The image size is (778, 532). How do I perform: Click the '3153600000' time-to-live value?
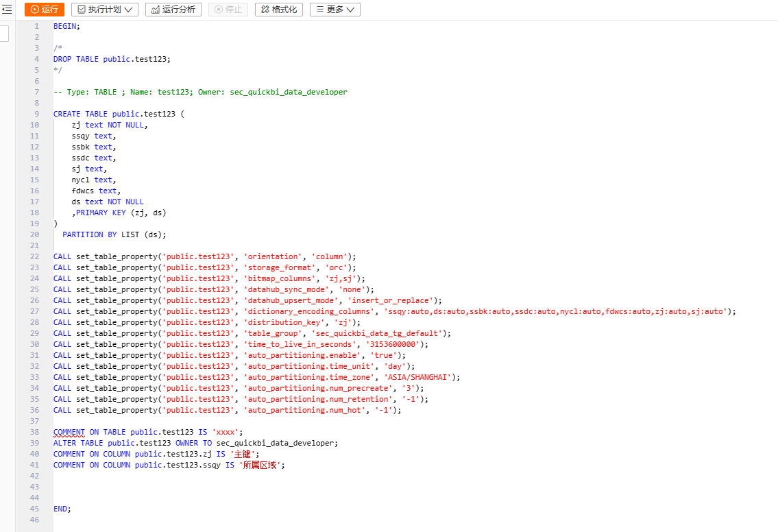coord(393,344)
